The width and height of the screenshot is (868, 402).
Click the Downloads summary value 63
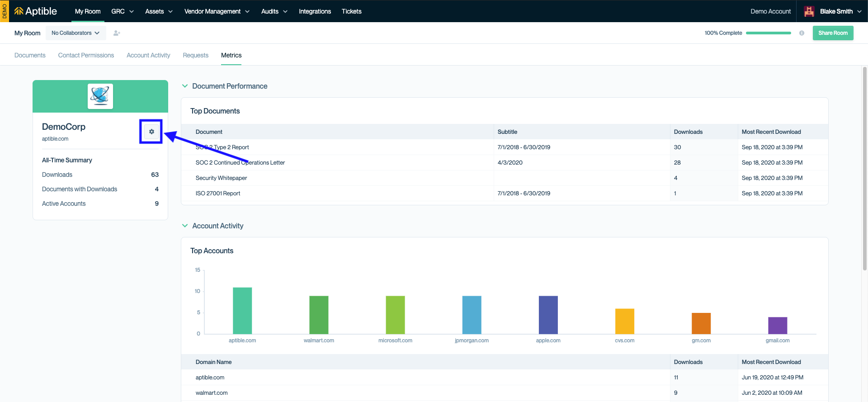pyautogui.click(x=155, y=175)
